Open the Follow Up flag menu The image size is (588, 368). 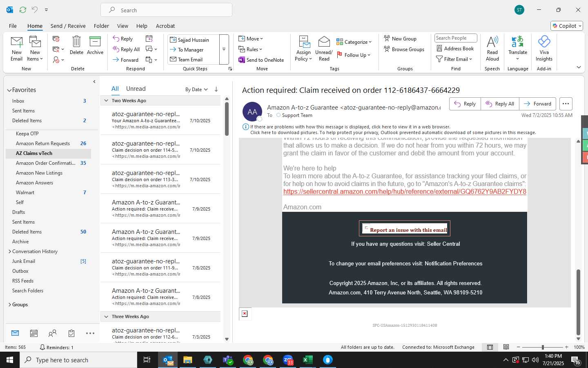354,55
